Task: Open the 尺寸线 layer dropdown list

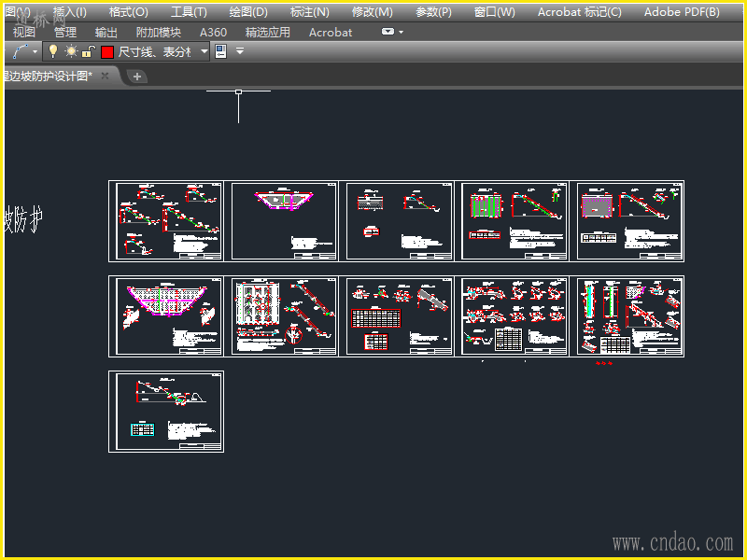Action: pos(204,52)
